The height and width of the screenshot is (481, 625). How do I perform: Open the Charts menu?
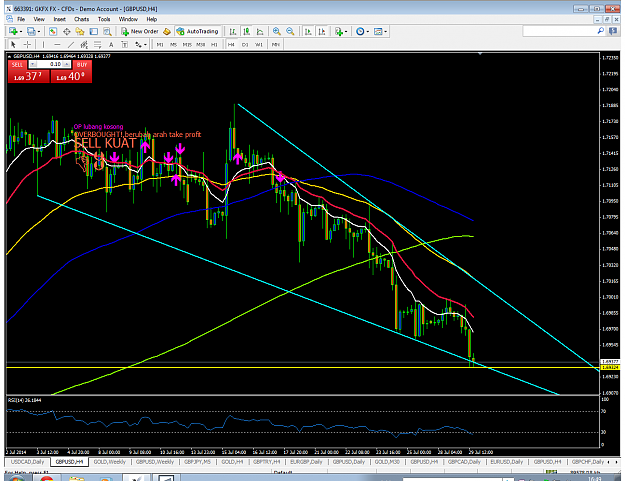tap(81, 19)
